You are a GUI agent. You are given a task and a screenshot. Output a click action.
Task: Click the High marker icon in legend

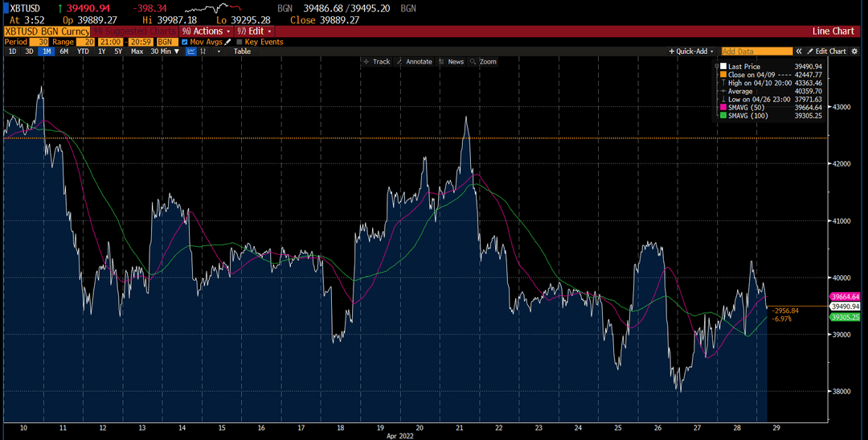[723, 83]
